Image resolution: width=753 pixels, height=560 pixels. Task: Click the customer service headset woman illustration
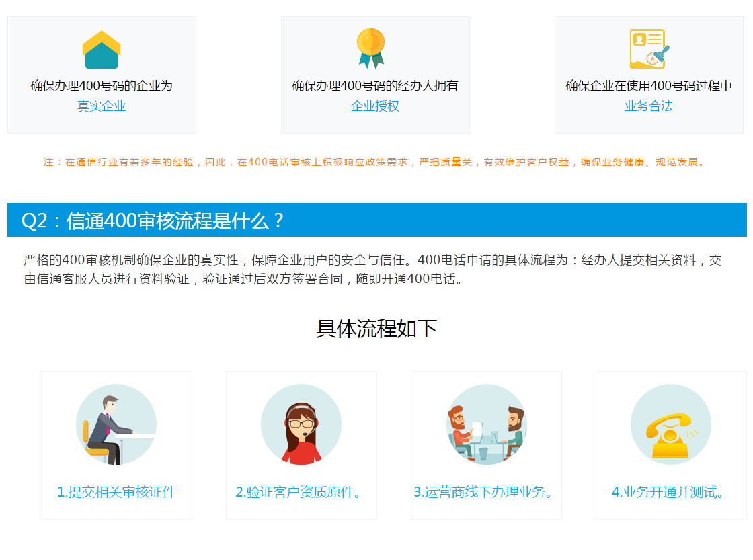click(x=301, y=424)
